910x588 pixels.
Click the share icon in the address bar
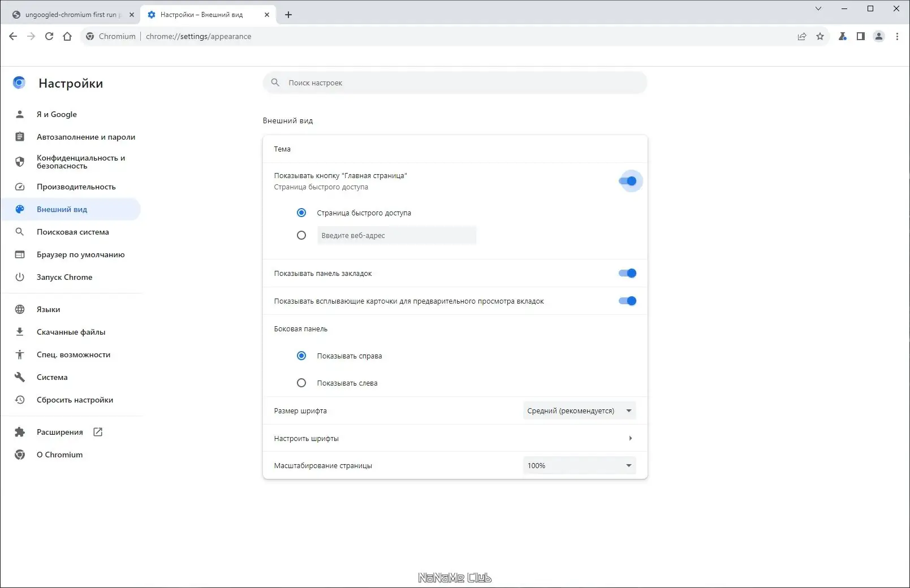click(x=801, y=36)
